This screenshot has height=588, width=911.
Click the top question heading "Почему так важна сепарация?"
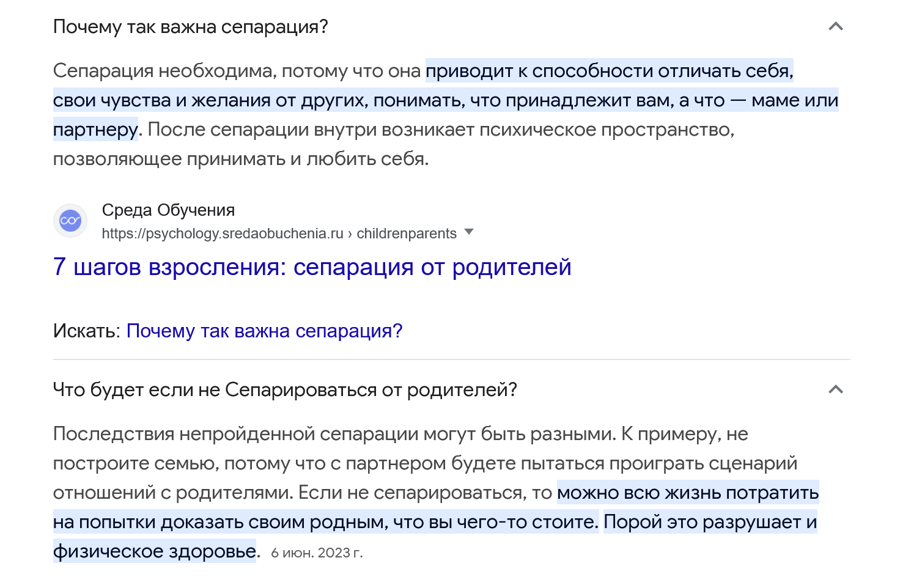[191, 27]
